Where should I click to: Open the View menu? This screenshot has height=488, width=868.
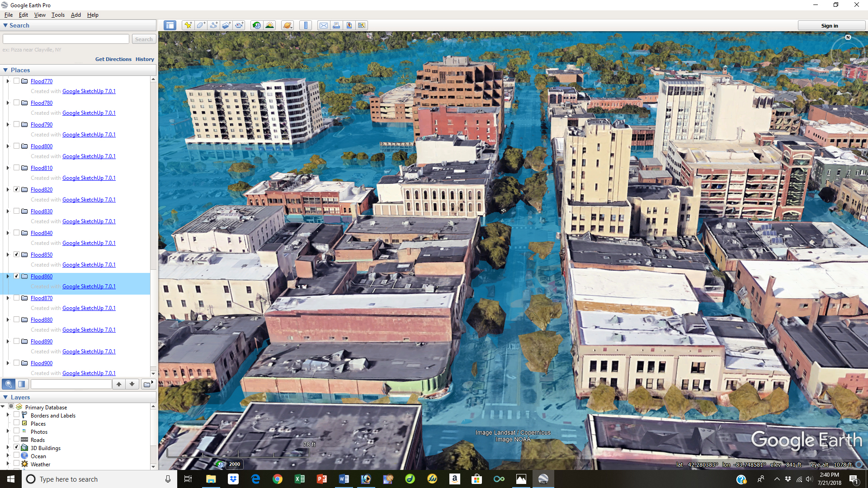click(x=40, y=15)
